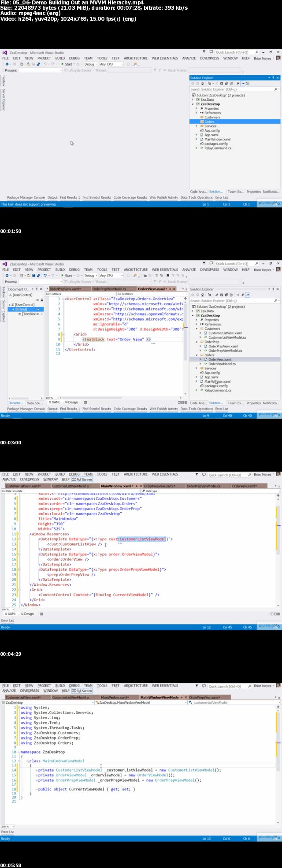The image size is (282, 868).
Task: Click TextBlock "Order View" code line
Action: 117,340
